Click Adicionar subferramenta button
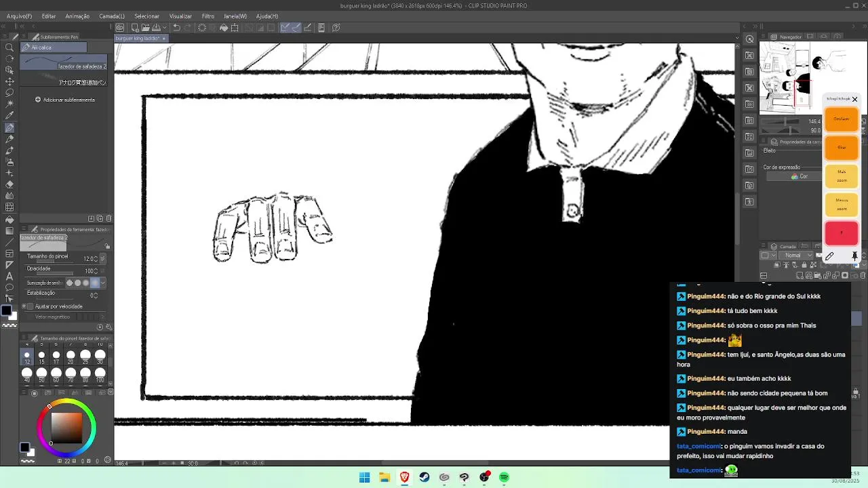868x488 pixels. (x=65, y=100)
